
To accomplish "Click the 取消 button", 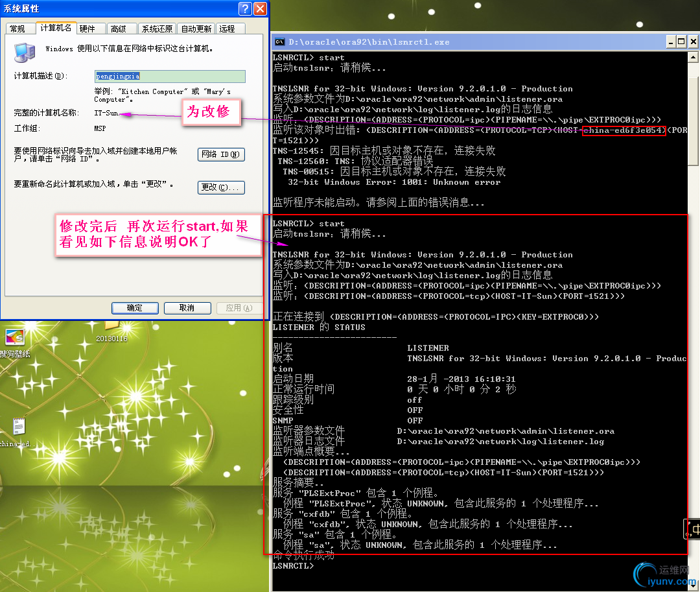I will point(187,308).
